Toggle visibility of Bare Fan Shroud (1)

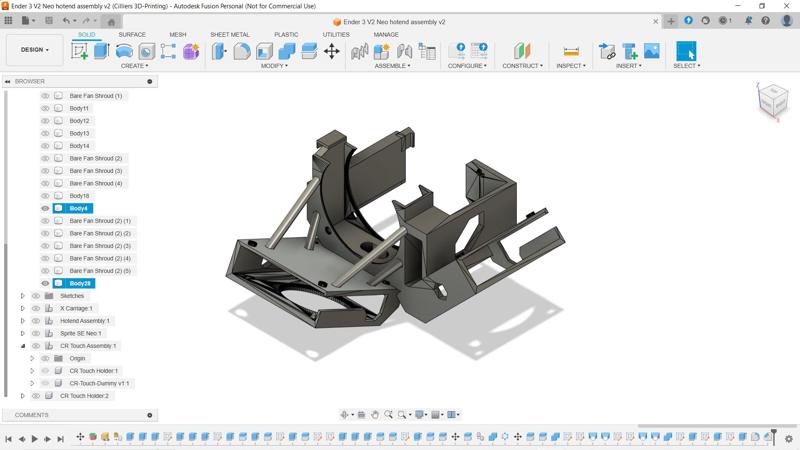coord(45,95)
